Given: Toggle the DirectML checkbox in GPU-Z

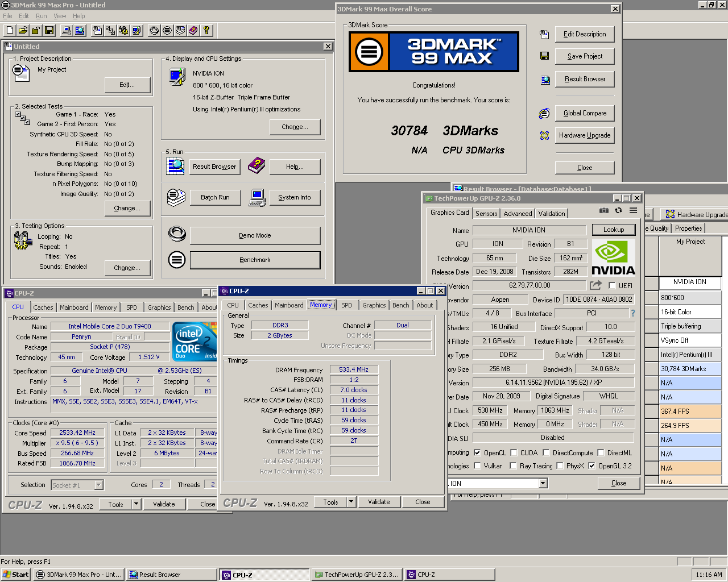Looking at the screenshot, I should coord(601,452).
